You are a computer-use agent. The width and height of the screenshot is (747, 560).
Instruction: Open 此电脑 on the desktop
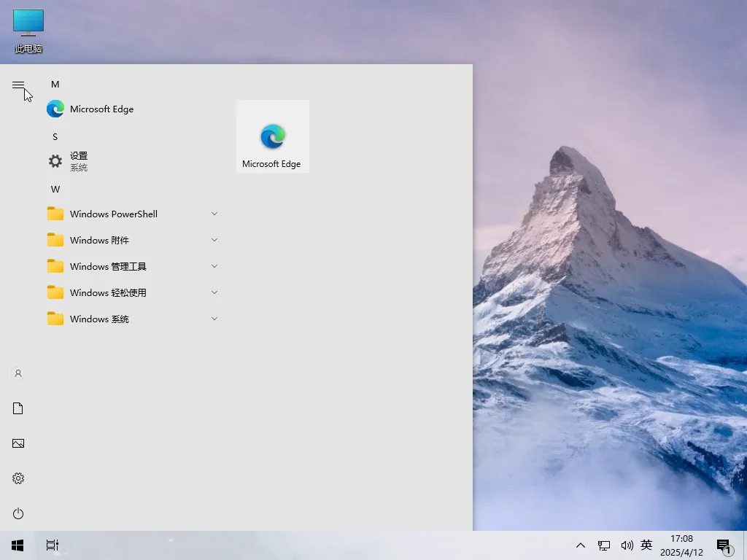coord(28,29)
